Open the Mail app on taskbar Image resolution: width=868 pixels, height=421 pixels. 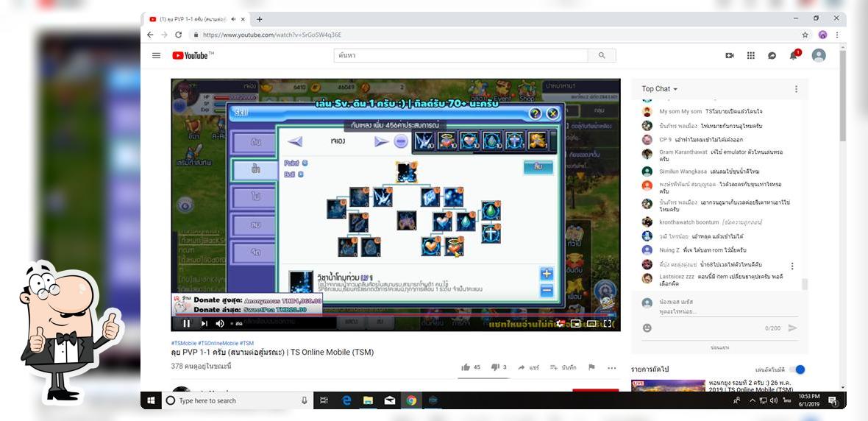[390, 400]
